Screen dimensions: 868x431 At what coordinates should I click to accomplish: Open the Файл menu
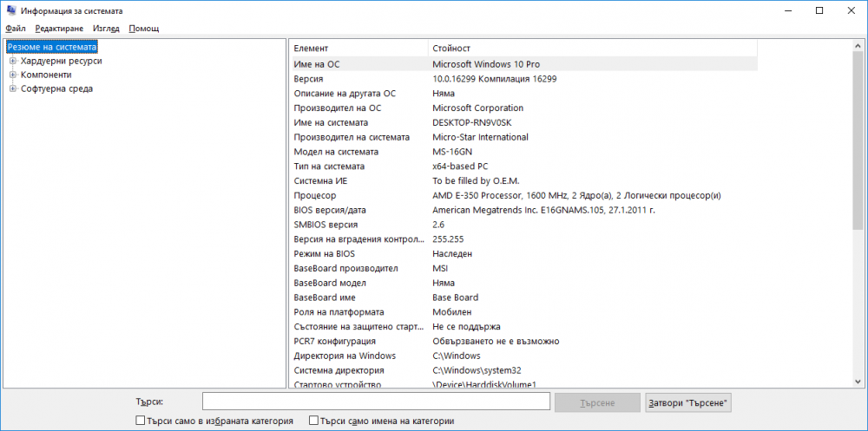pos(16,29)
